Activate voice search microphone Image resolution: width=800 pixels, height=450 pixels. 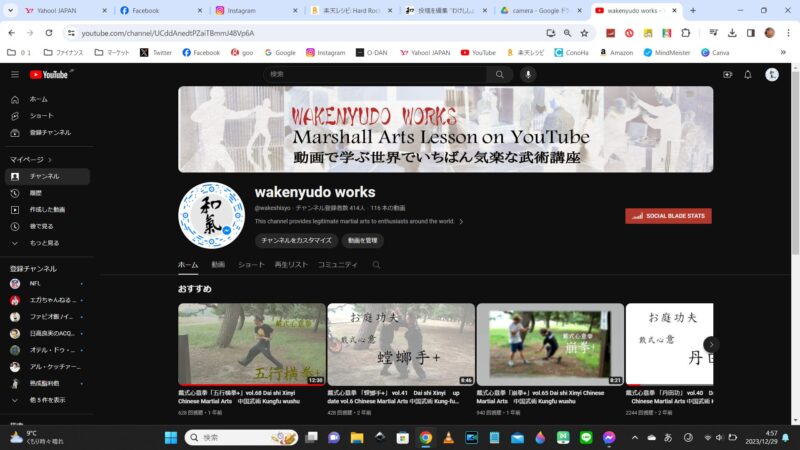(528, 74)
